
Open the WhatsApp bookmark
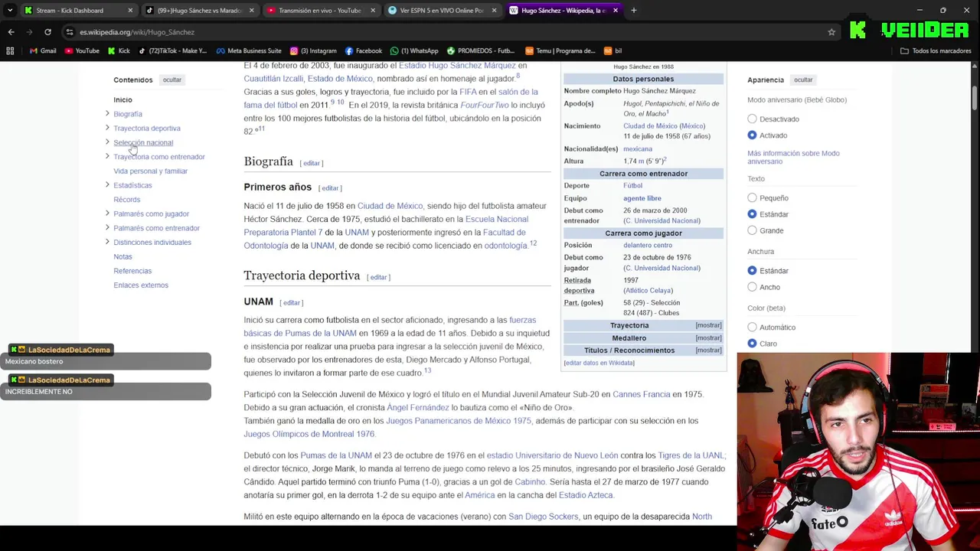point(414,51)
